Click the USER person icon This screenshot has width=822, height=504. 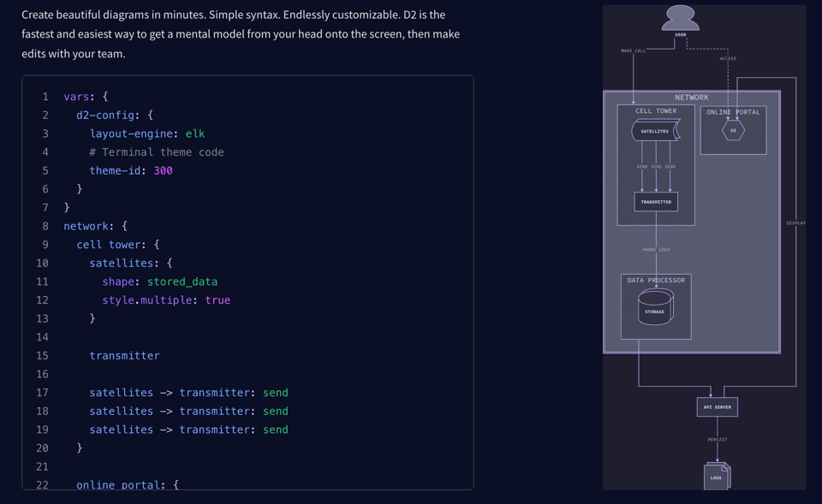pos(679,19)
